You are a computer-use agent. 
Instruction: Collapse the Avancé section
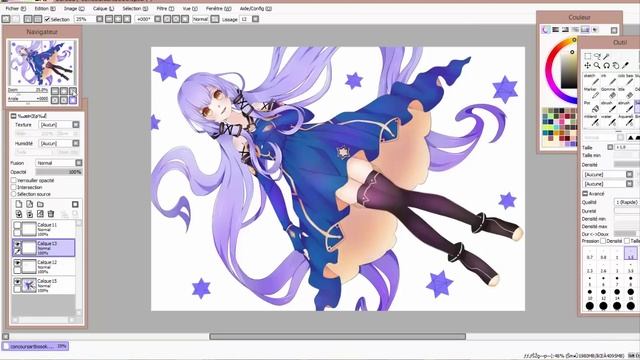pyautogui.click(x=585, y=193)
